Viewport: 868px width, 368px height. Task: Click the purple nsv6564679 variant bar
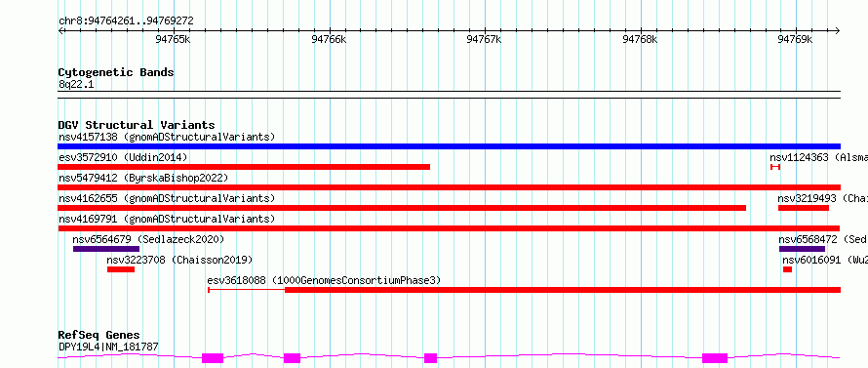106,249
